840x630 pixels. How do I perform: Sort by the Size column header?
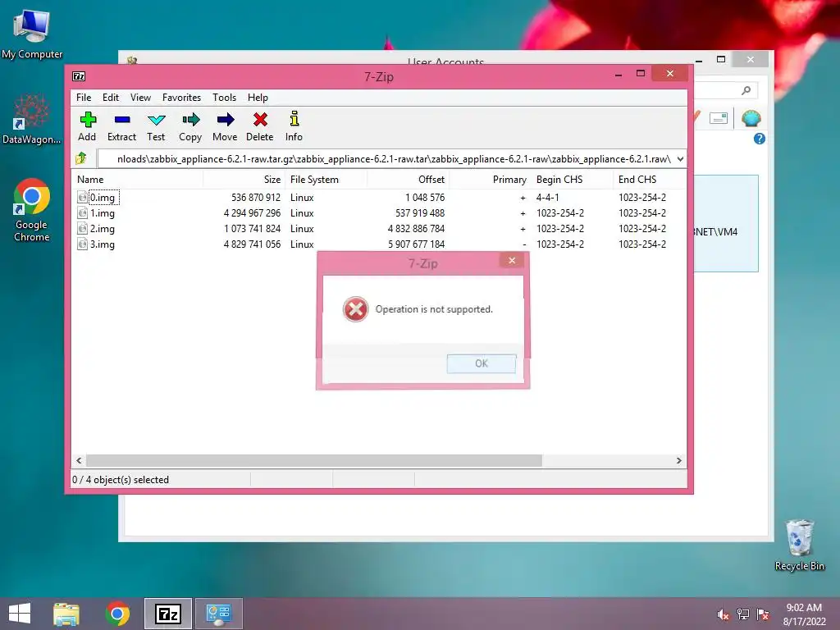tap(244, 180)
